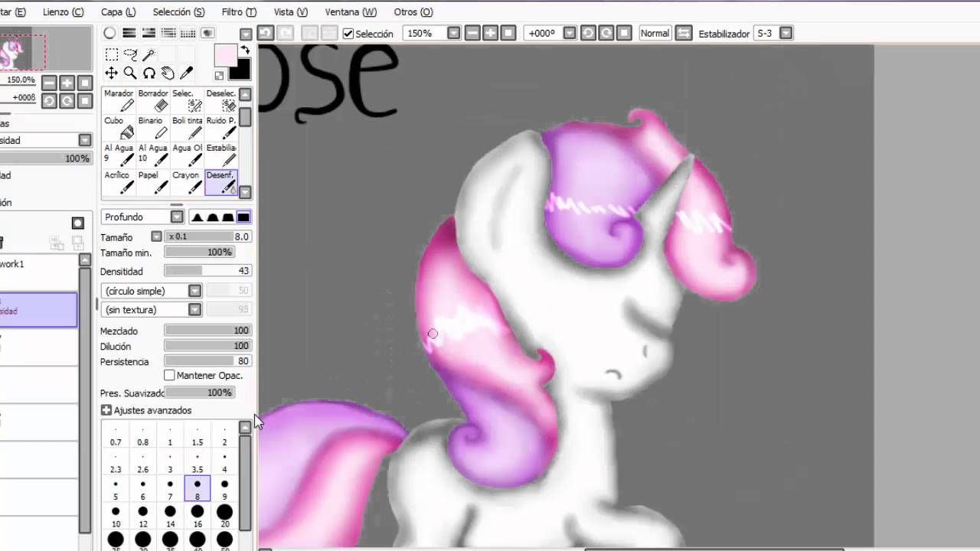The height and width of the screenshot is (551, 980).
Task: Select the softest brush edge shape
Action: click(198, 217)
